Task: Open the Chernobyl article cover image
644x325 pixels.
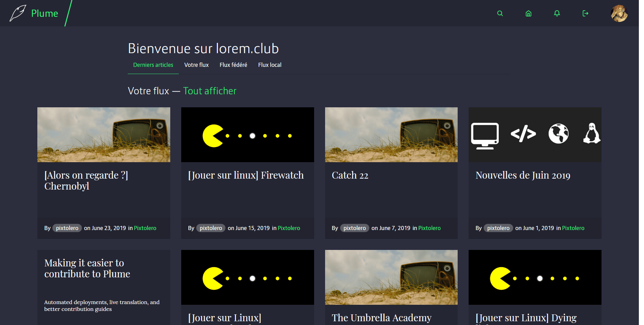Action: point(104,135)
